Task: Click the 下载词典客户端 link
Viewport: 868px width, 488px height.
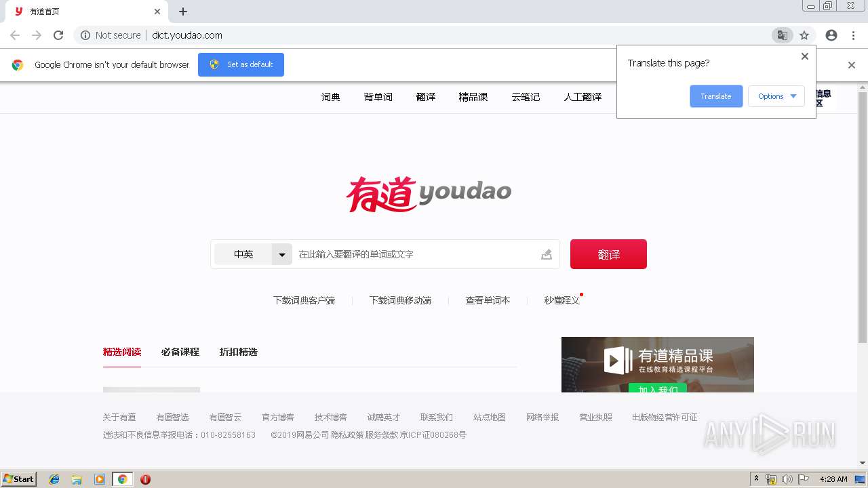Action: [304, 300]
